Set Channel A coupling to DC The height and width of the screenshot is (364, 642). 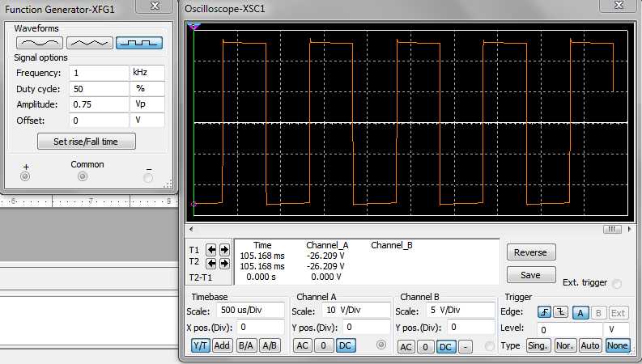point(345,345)
